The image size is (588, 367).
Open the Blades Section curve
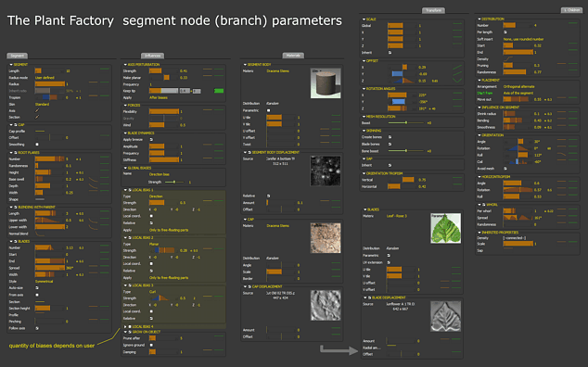(40, 301)
